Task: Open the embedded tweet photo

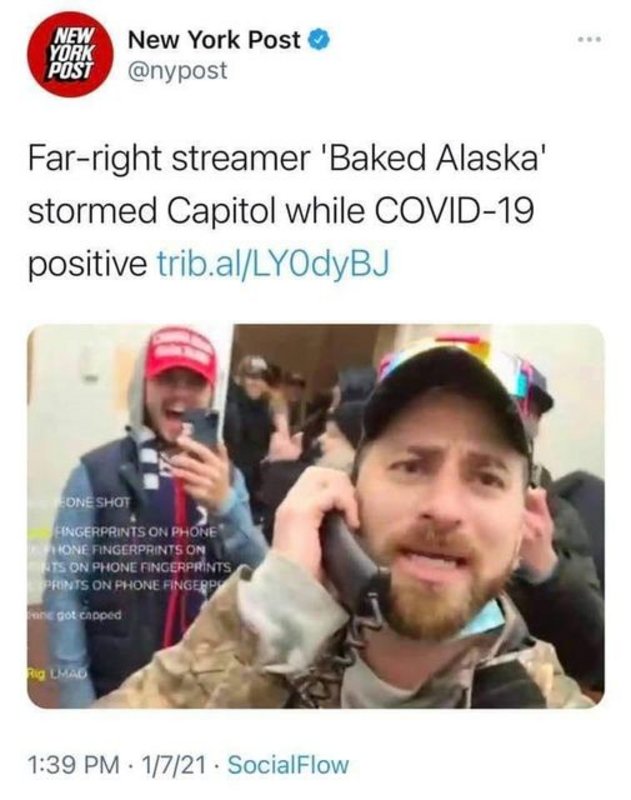Action: pyautogui.click(x=315, y=516)
